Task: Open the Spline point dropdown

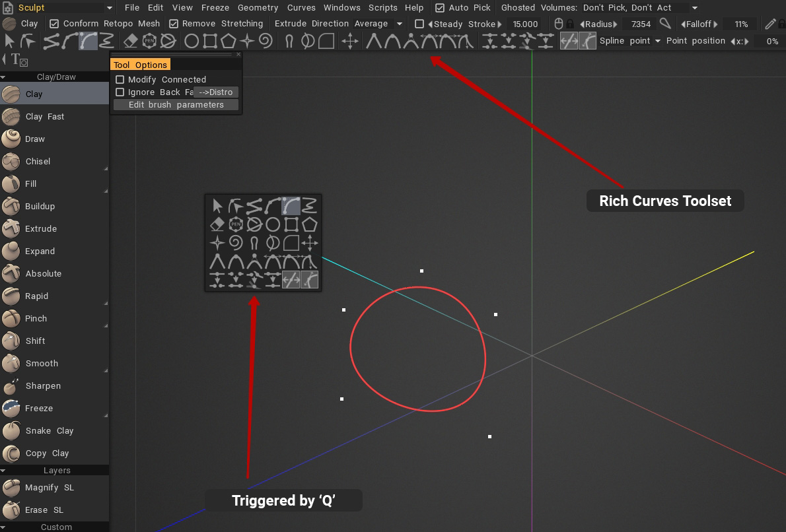Action: 629,41
